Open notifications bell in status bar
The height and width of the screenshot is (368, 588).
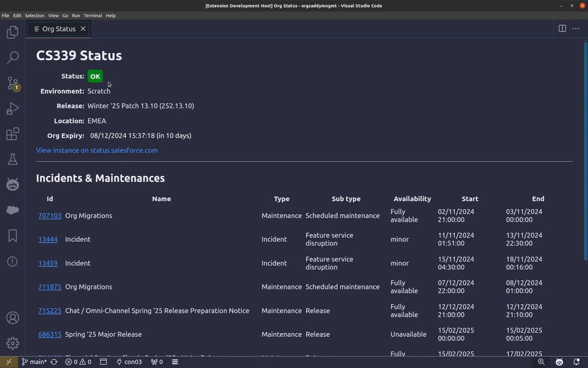pos(578,362)
